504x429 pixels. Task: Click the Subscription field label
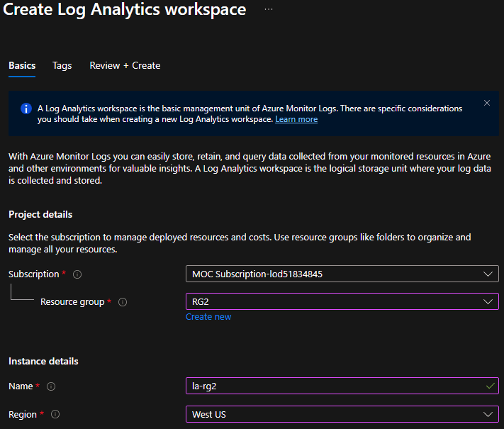click(34, 274)
